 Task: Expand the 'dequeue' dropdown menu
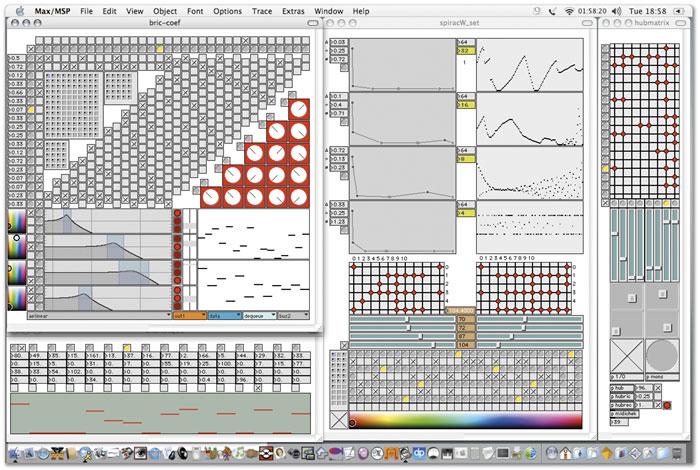tap(260, 316)
